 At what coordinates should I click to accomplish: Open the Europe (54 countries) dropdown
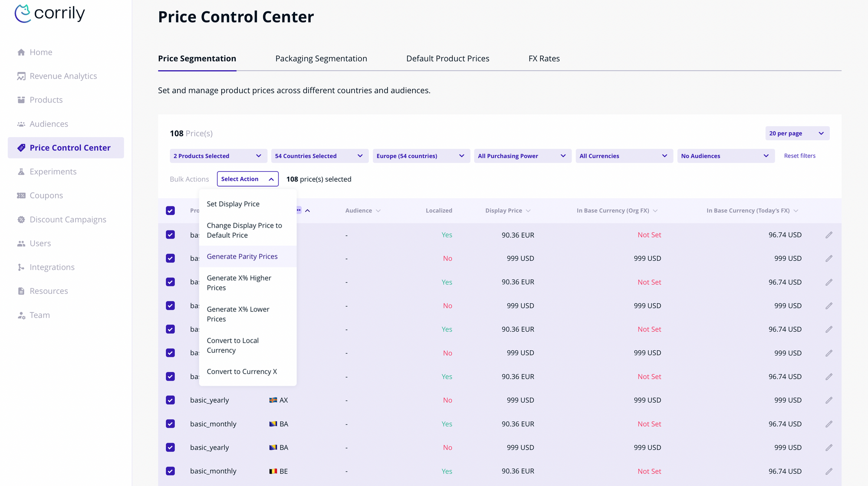pyautogui.click(x=421, y=156)
